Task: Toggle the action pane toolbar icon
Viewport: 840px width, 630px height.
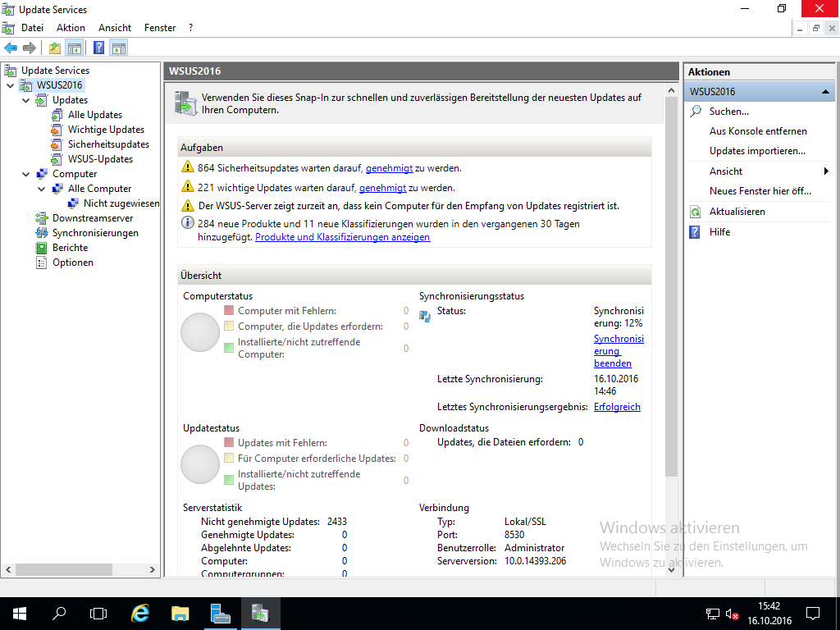Action: click(118, 48)
